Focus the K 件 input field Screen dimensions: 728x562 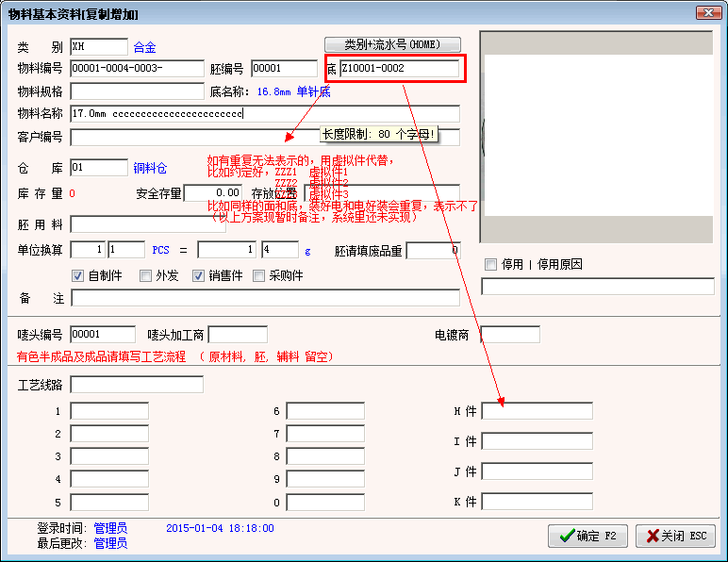click(538, 502)
